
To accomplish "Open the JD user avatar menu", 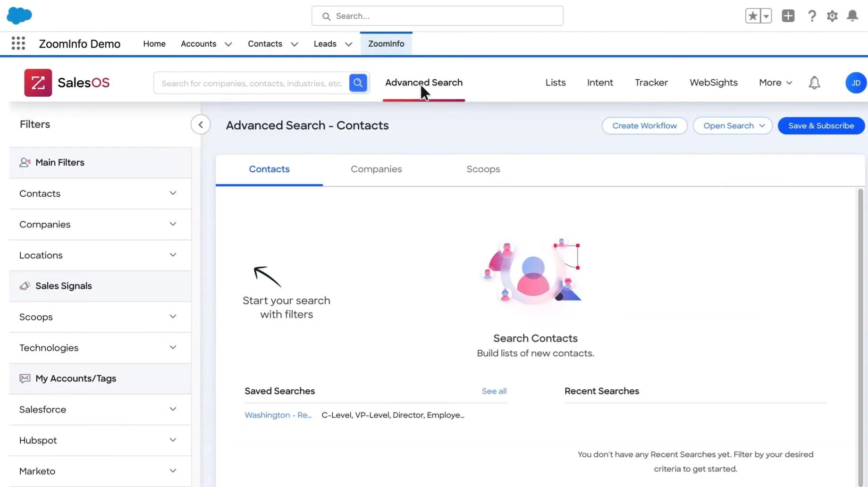I will [856, 83].
